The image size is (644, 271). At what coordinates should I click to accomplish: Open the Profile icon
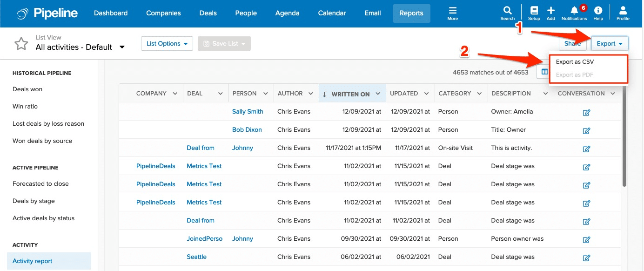(623, 14)
